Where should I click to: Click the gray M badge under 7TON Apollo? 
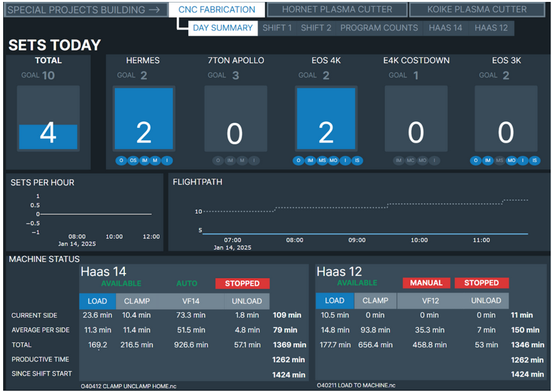[242, 161]
